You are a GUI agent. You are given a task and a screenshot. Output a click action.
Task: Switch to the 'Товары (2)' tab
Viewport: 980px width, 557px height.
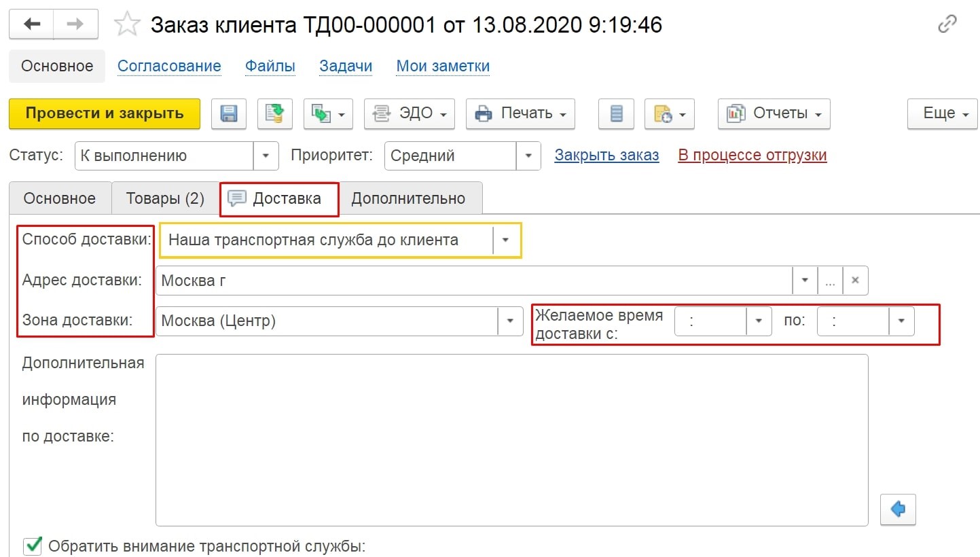coord(165,198)
